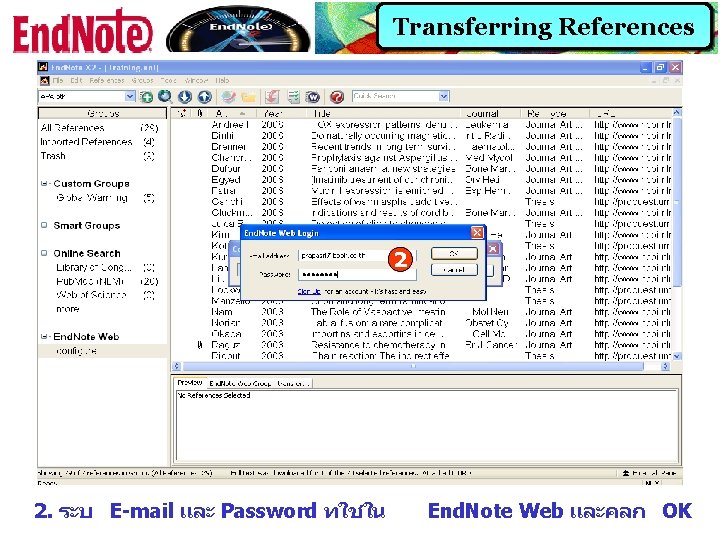Close the EndNote Web Login dialog
Viewport: 720px width, 540px height.
[x=478, y=233]
